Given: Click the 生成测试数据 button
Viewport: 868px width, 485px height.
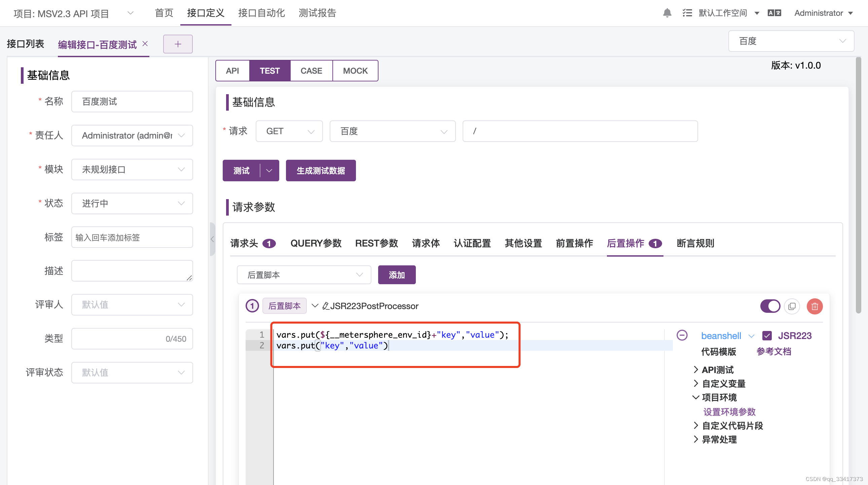Looking at the screenshot, I should coord(320,171).
